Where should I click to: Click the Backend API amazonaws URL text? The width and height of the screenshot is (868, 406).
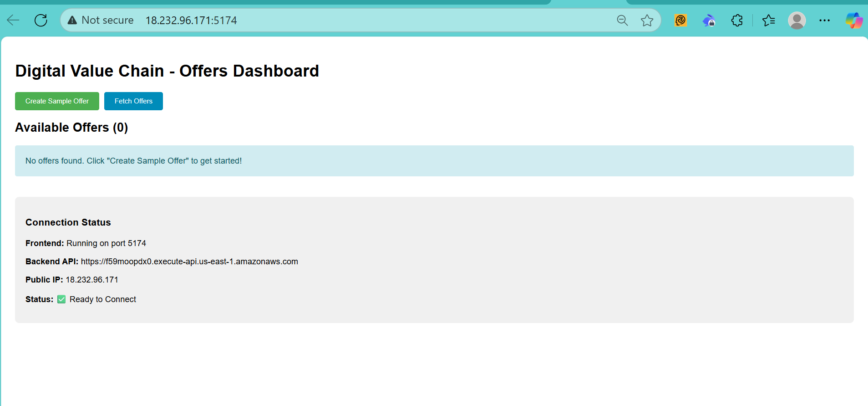pos(189,262)
